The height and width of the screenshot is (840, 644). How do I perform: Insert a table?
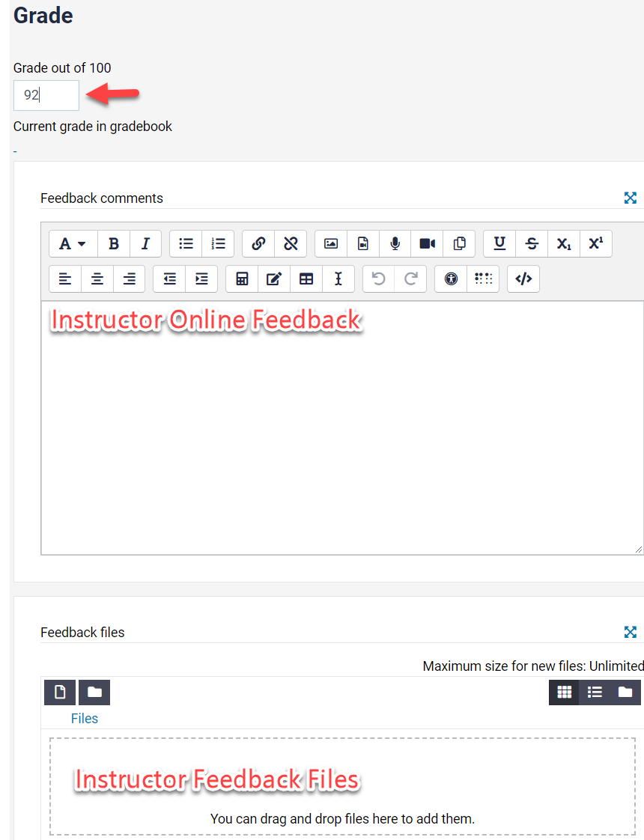(x=306, y=279)
